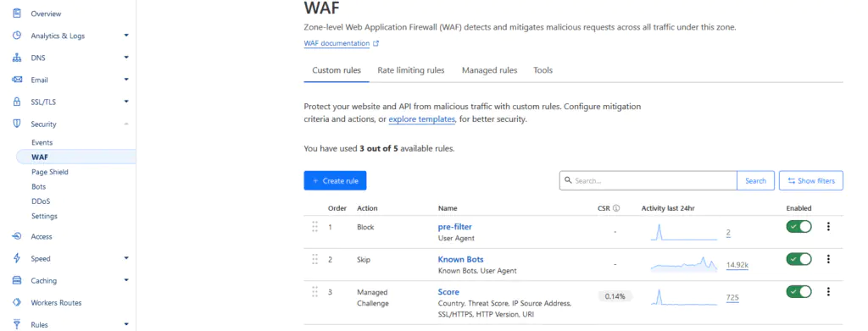The width and height of the screenshot is (868, 331).
Task: Click the Caching drive icon
Action: coord(17,280)
